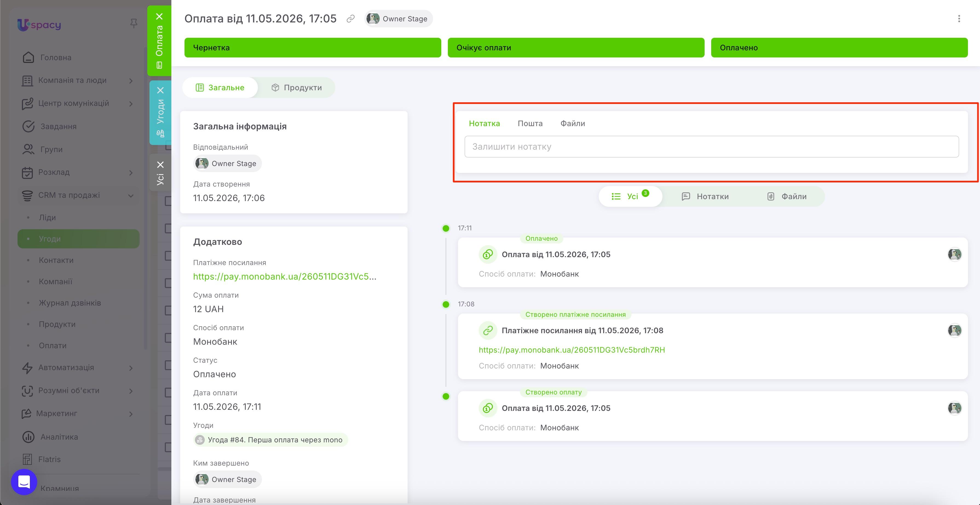Expand Центр комунікацій menu
Image resolution: width=980 pixels, height=505 pixels.
tap(131, 104)
